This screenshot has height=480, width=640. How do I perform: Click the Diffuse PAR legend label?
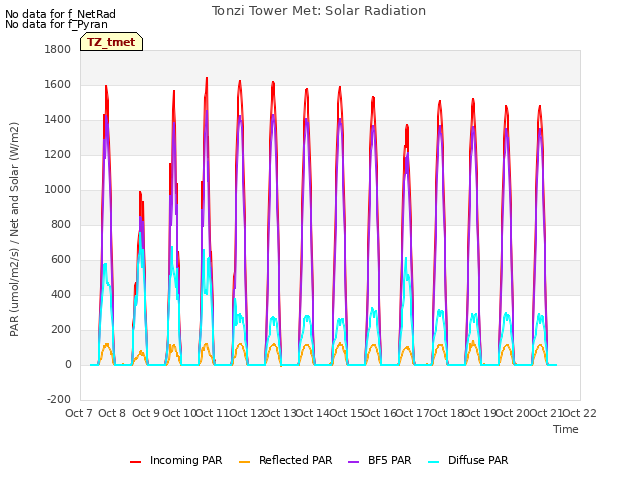pyautogui.click(x=478, y=460)
